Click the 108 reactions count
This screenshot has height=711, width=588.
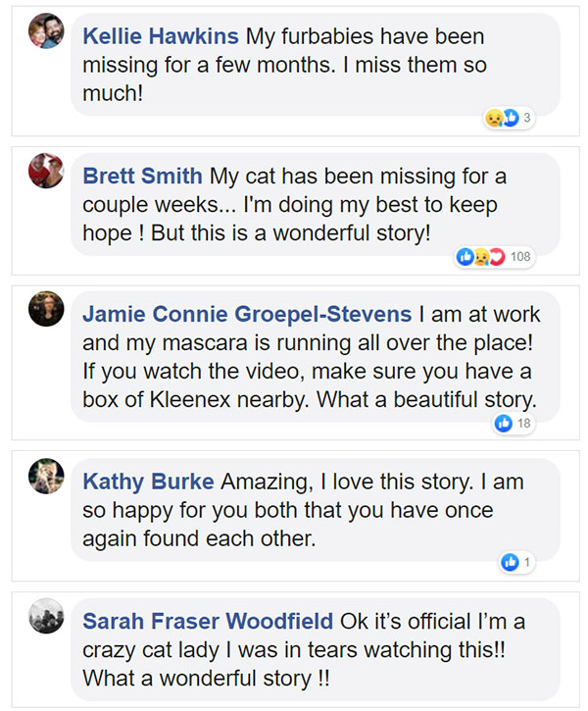point(520,257)
